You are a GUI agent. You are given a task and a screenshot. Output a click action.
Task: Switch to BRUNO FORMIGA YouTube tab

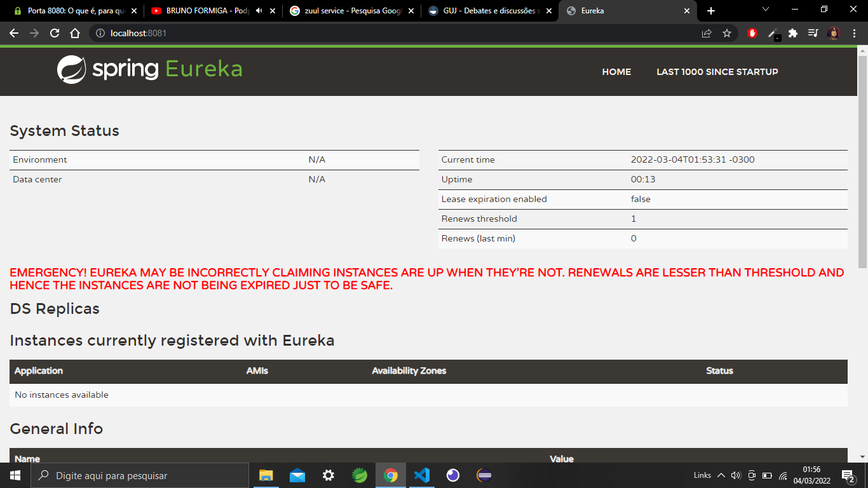[x=214, y=11]
